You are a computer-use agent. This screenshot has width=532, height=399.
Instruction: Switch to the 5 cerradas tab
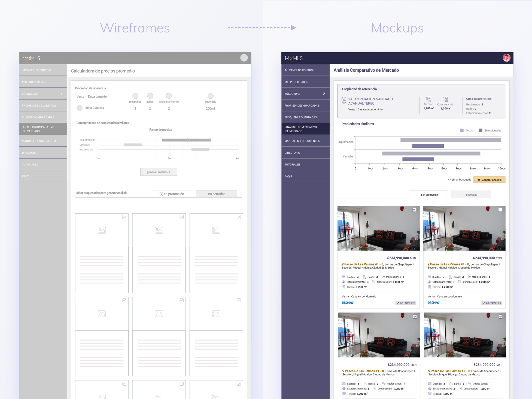pyautogui.click(x=471, y=195)
